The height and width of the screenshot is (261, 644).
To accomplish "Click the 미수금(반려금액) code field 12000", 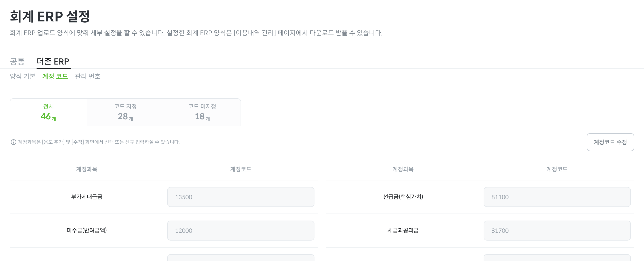I will [x=241, y=231].
